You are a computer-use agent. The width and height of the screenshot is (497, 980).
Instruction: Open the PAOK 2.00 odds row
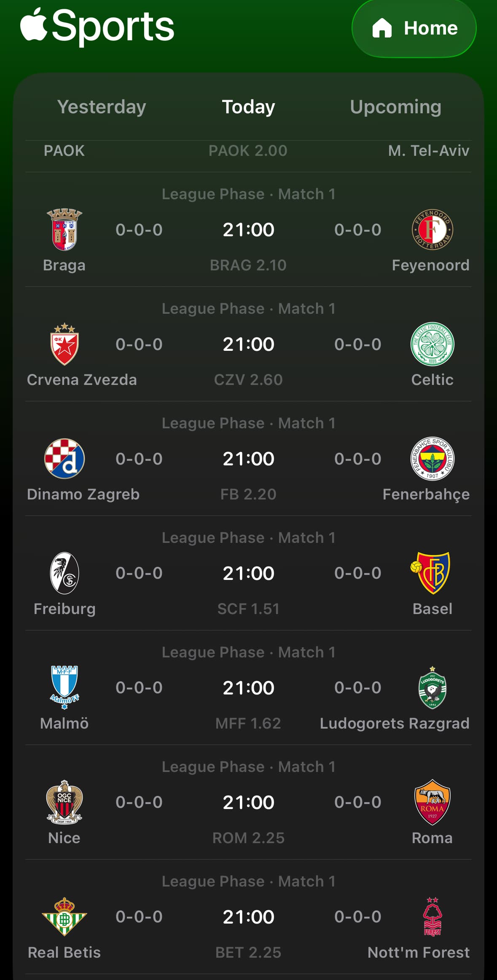tap(248, 151)
